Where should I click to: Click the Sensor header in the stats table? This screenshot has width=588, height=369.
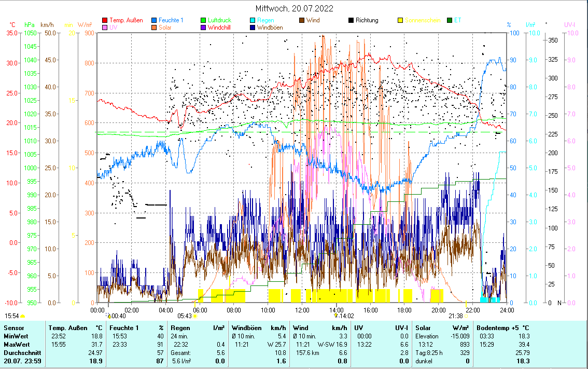click(13, 328)
